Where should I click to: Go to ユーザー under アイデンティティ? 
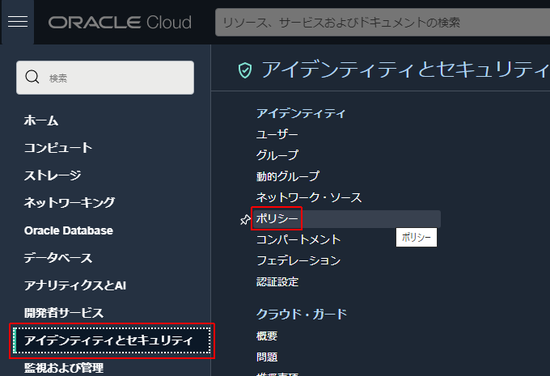point(277,134)
